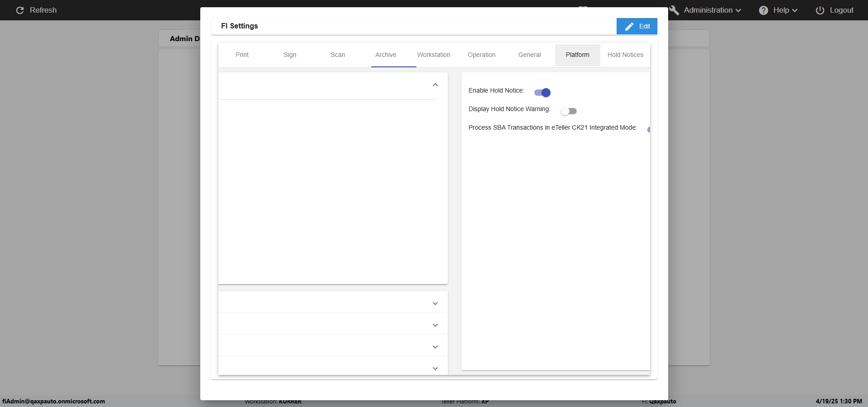The width and height of the screenshot is (868, 407).
Task: Click the Logout power icon
Action: click(820, 10)
